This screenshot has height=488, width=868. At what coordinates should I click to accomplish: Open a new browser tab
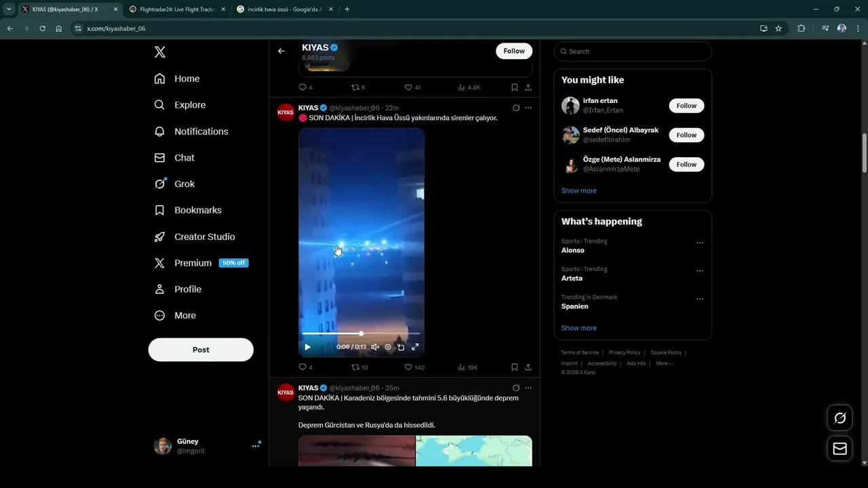(x=347, y=9)
